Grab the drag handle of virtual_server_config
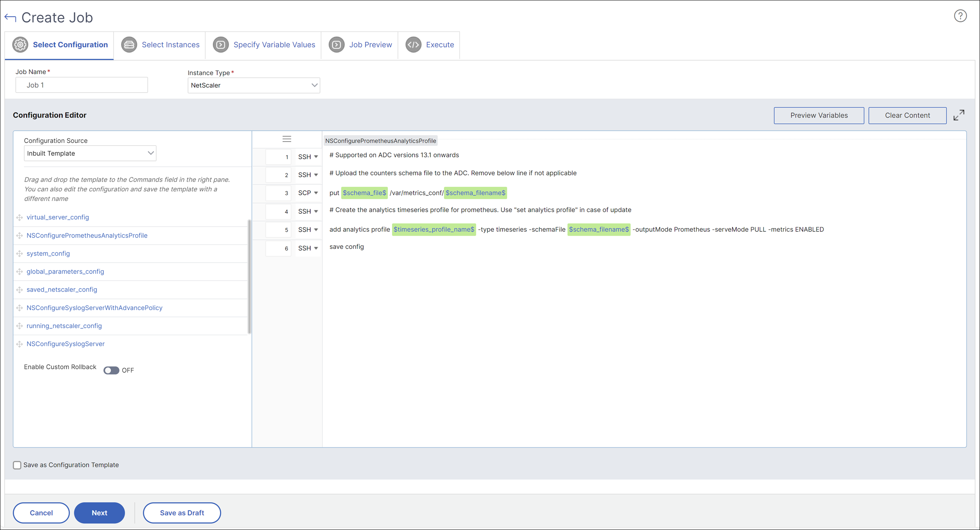Screen dimensions: 980x530 20,217
